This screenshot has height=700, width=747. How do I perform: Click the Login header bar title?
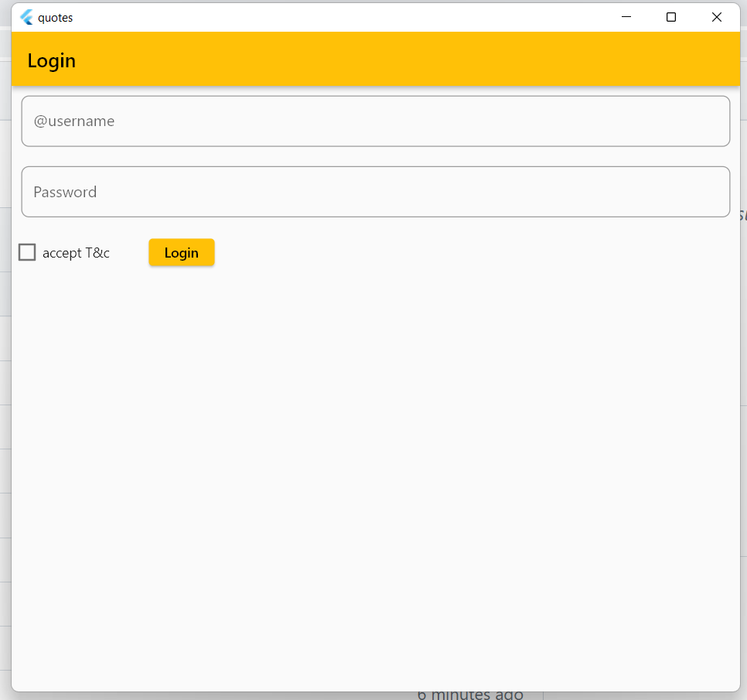pos(51,60)
